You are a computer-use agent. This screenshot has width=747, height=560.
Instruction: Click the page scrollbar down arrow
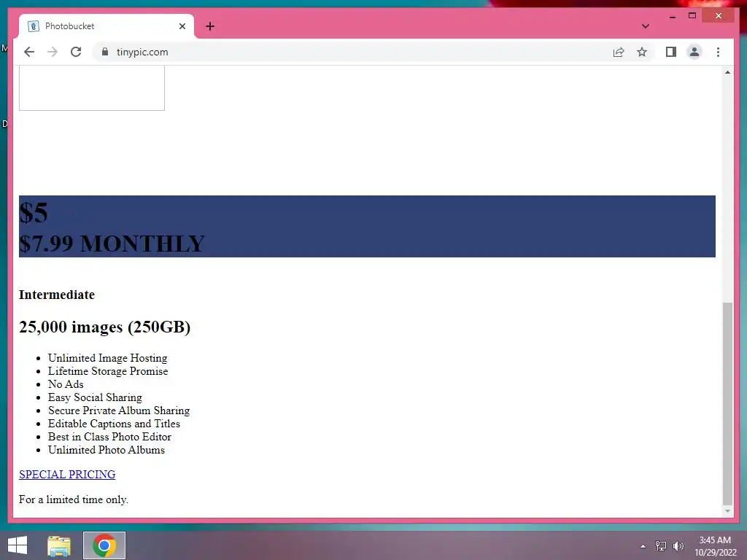tap(727, 511)
